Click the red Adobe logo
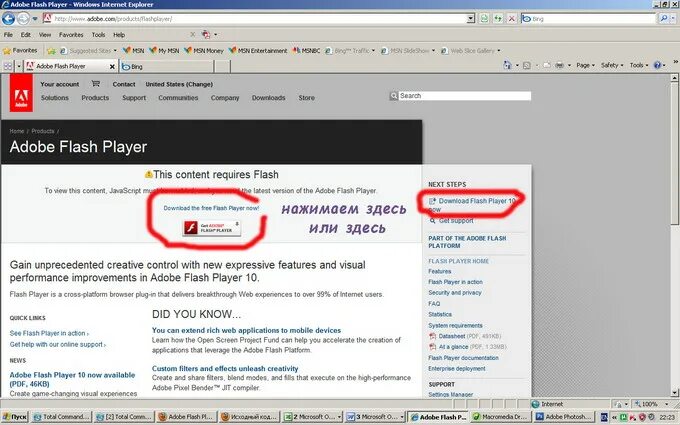Viewport: 680px width, 425px height. [21, 93]
